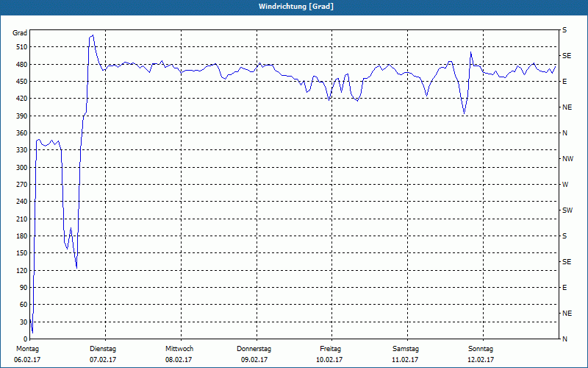Select the 330 y-axis value
Screen dimensions: 588x368
[x=22, y=150]
